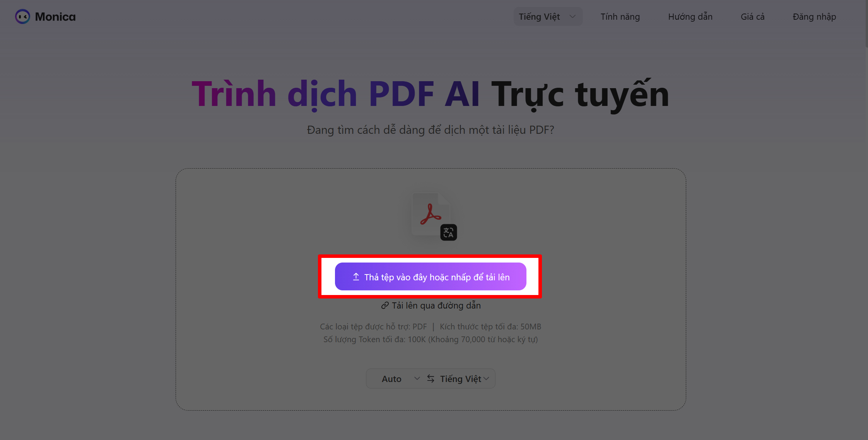
Task: Click the subtitle 'Đang tìm cách dễ dàng'
Action: pyautogui.click(x=431, y=130)
